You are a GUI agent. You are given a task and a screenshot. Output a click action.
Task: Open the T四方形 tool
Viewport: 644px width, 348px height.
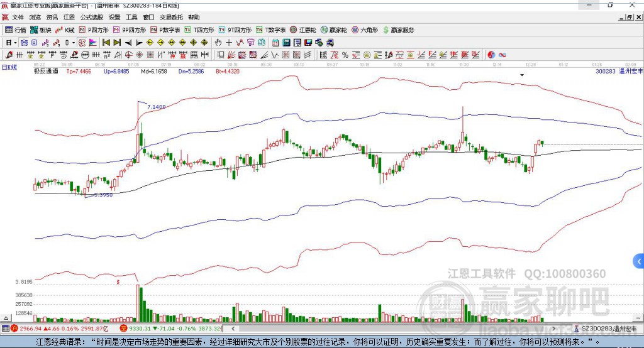199,30
